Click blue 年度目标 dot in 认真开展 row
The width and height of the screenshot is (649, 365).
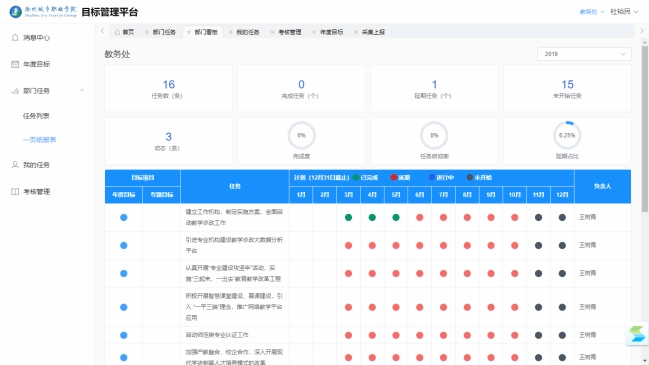pos(123,274)
